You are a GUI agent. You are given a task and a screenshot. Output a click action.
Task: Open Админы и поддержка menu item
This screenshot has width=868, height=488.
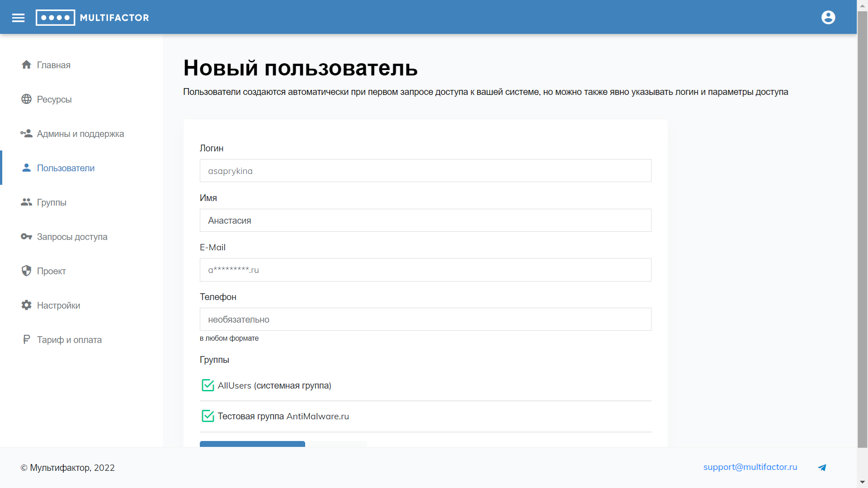tap(80, 134)
